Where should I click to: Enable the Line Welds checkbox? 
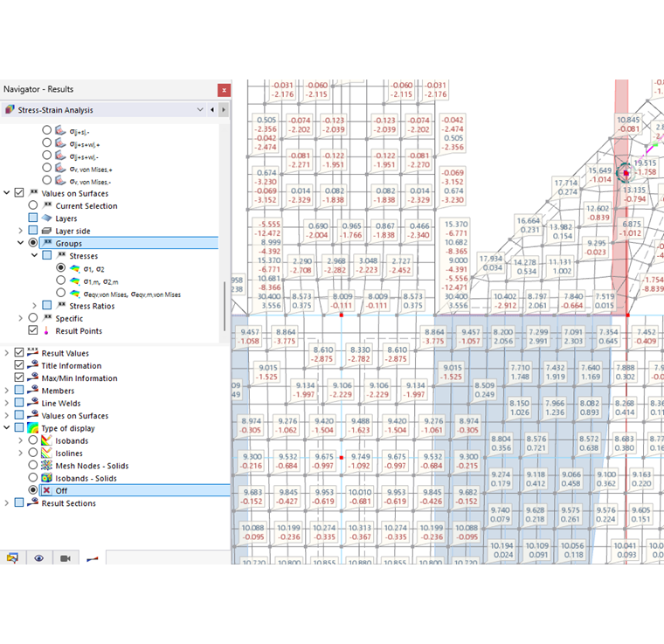19,402
